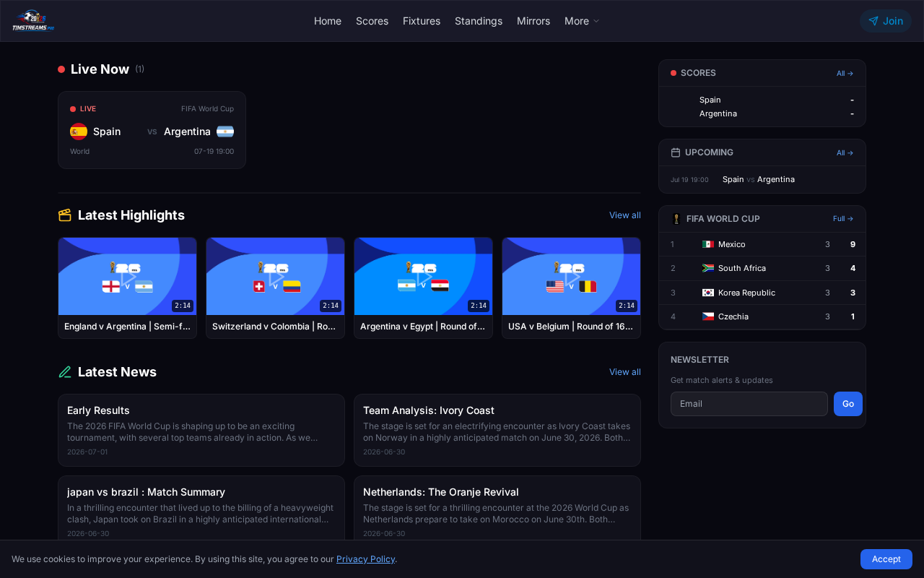Image resolution: width=924 pixels, height=578 pixels.
Task: Click the newsletter Email input field
Action: pos(749,404)
